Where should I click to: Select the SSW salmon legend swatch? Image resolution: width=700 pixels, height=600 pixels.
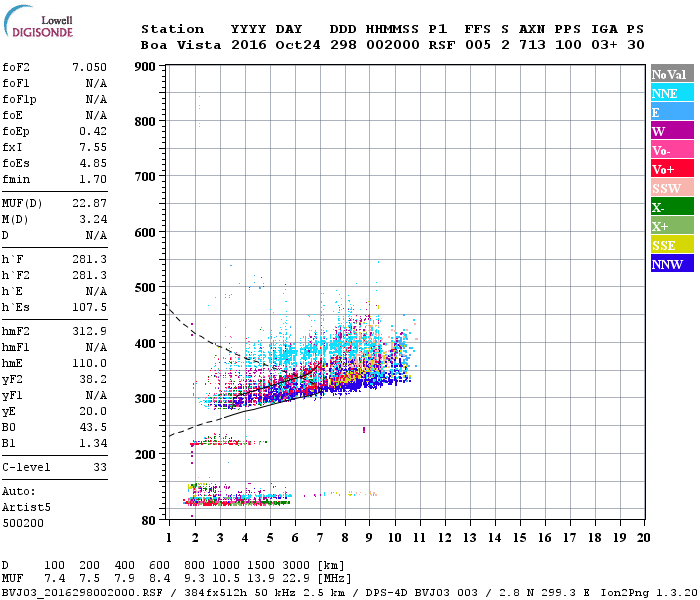tap(672, 188)
